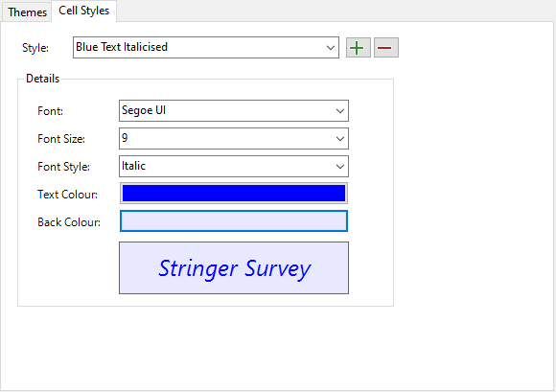Pick the blue Text Colour swatch
Viewport: 556px width, 392px height.
234,194
